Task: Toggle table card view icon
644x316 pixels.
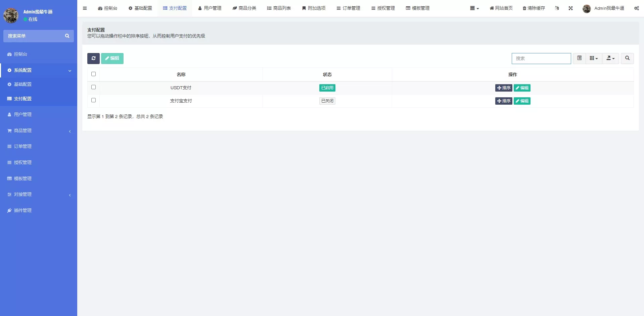Action: [x=579, y=58]
